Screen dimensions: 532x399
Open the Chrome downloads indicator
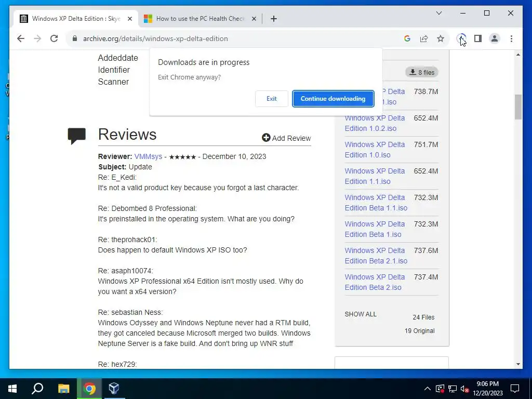click(x=461, y=38)
